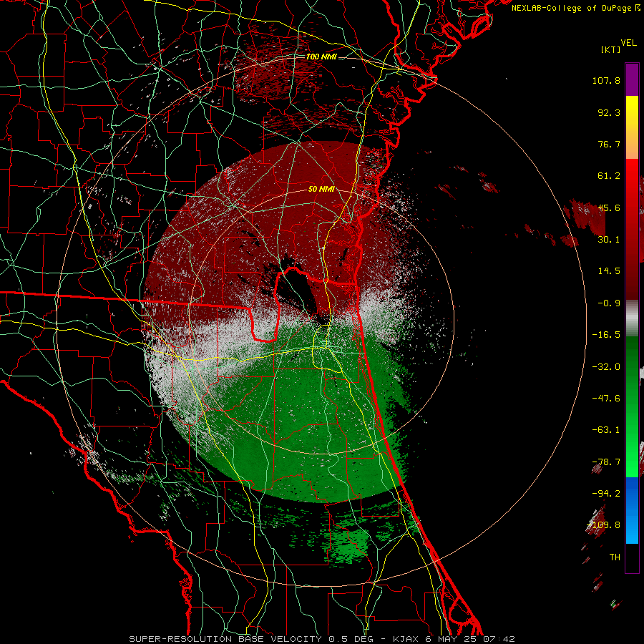
Task: Click the -47.6 velocity scale value
Action: click(606, 399)
